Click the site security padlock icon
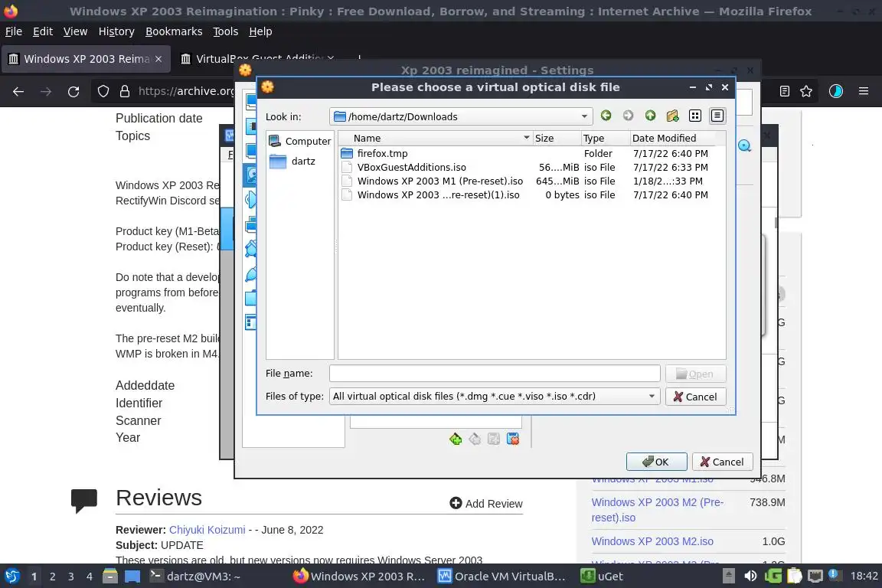882x588 pixels. click(x=125, y=91)
